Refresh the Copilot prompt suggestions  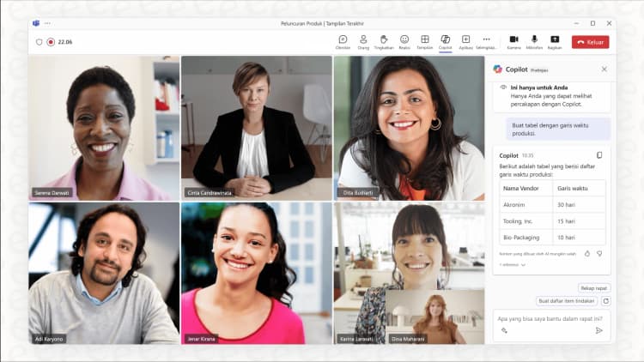click(x=606, y=301)
